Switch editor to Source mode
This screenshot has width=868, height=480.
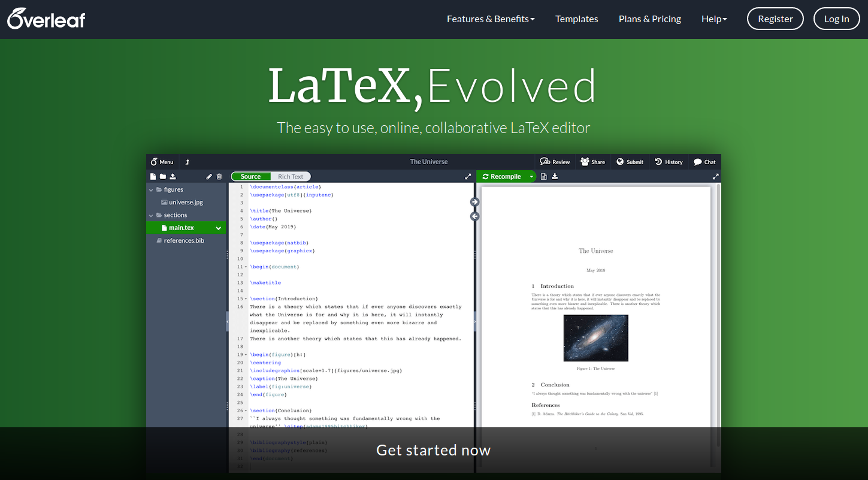click(x=250, y=176)
